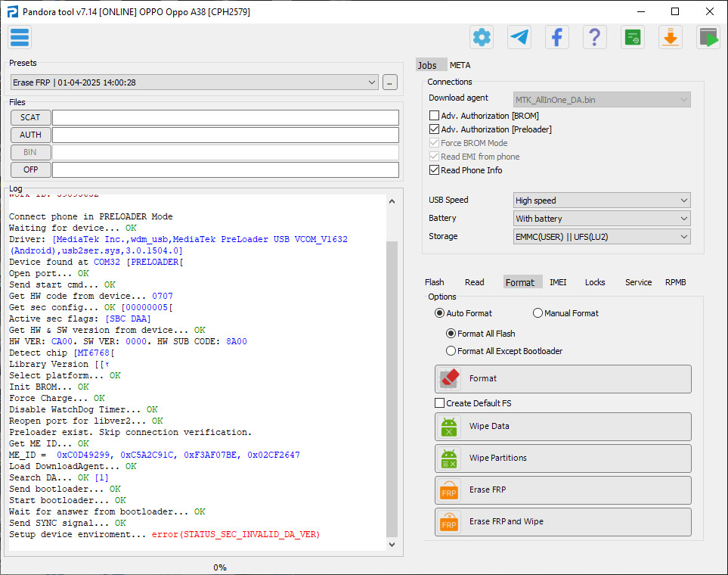Open the Facebook page icon

click(x=556, y=37)
